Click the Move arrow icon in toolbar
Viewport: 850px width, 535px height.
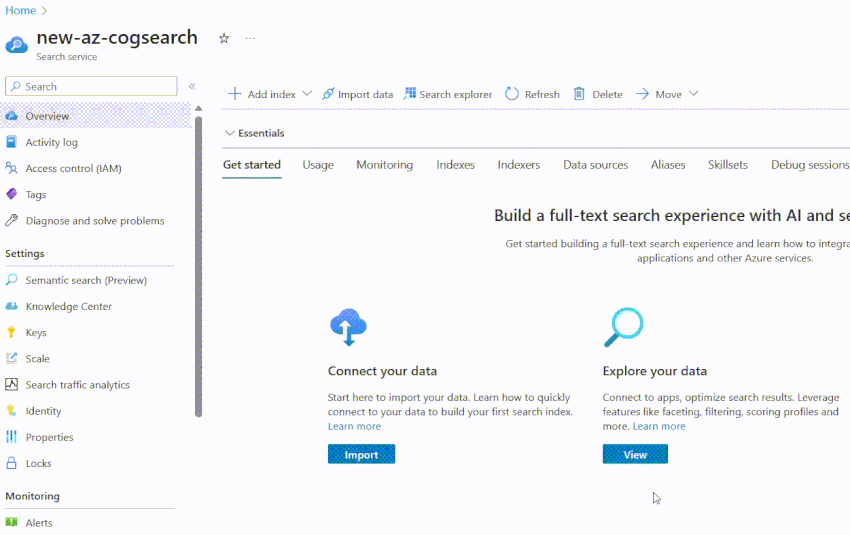pyautogui.click(x=642, y=94)
